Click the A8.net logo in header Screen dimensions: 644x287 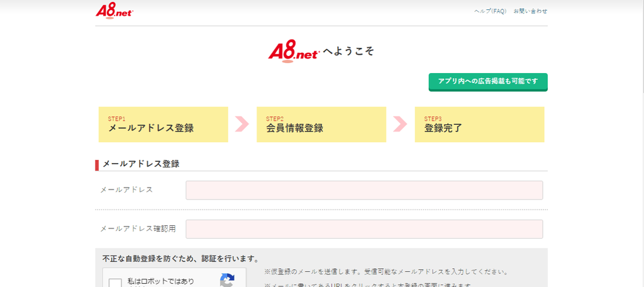point(114,11)
